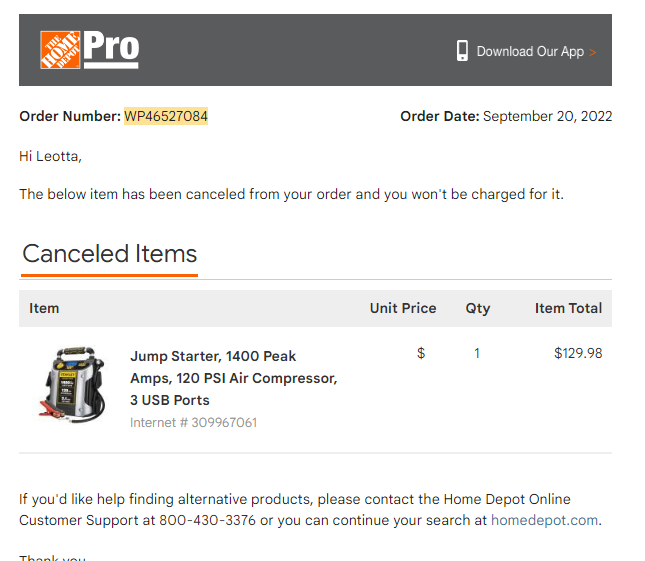
Task: Click the support phone number 800-430-3376
Action: (x=207, y=520)
